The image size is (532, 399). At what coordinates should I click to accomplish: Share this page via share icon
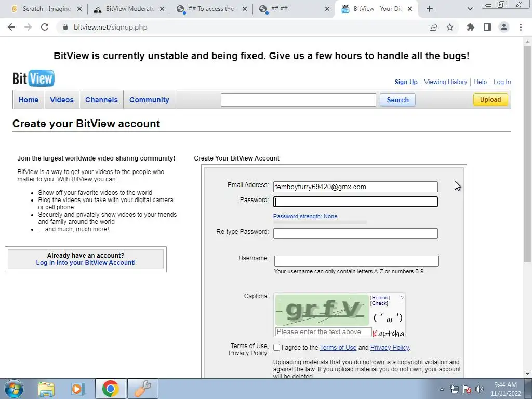[x=433, y=27]
